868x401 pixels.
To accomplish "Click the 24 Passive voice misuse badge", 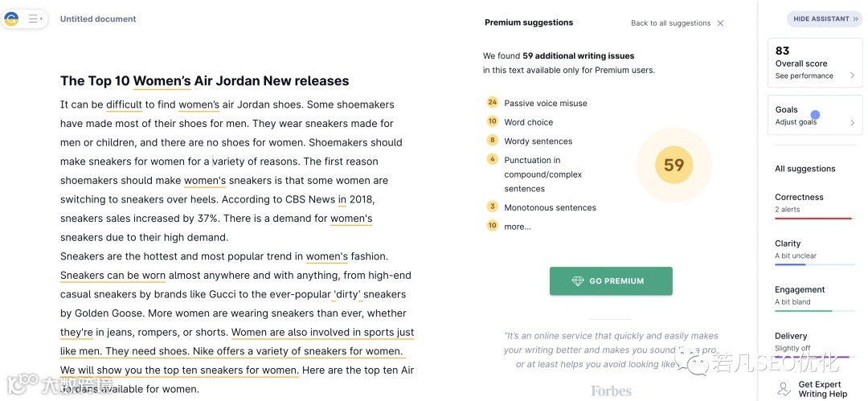I will (493, 103).
